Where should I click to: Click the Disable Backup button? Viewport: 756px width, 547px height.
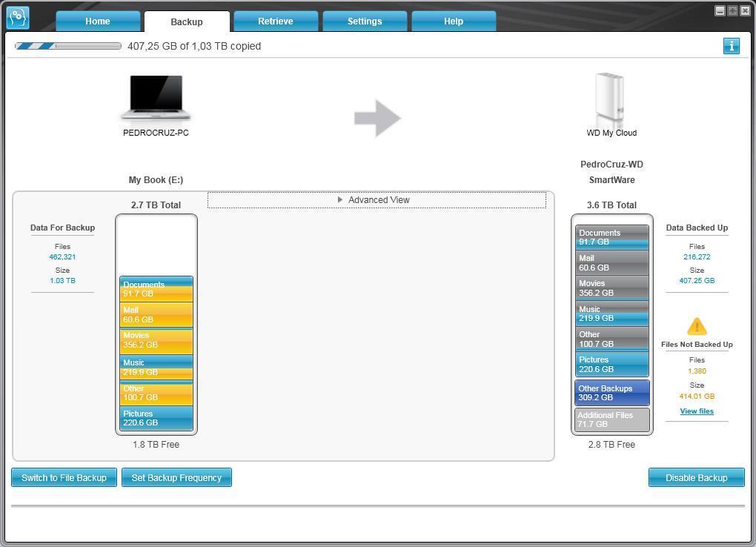coord(696,477)
